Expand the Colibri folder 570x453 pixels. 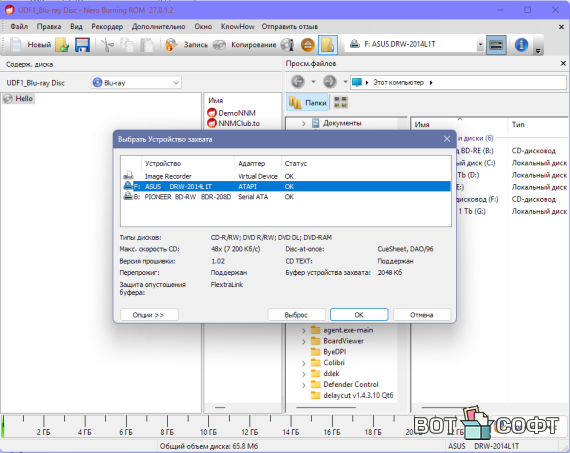(x=304, y=363)
